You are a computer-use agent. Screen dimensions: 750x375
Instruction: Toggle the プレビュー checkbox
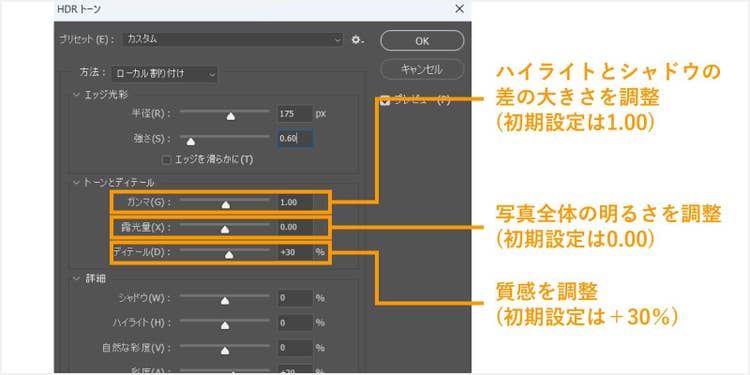[x=386, y=100]
